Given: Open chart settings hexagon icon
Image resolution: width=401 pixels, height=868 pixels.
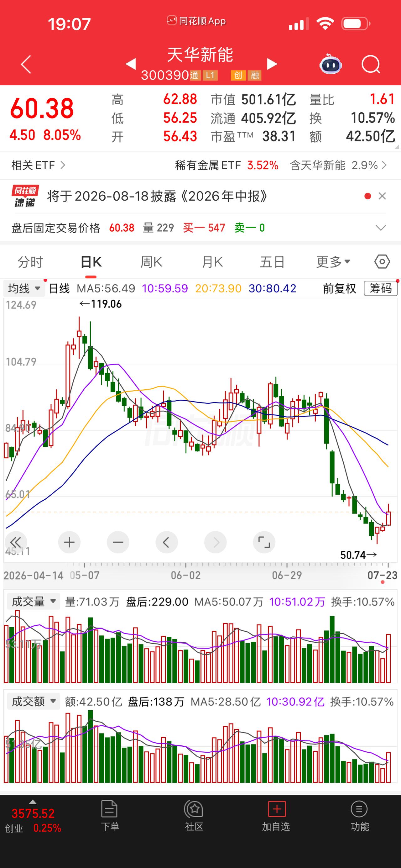Looking at the screenshot, I should point(382,261).
